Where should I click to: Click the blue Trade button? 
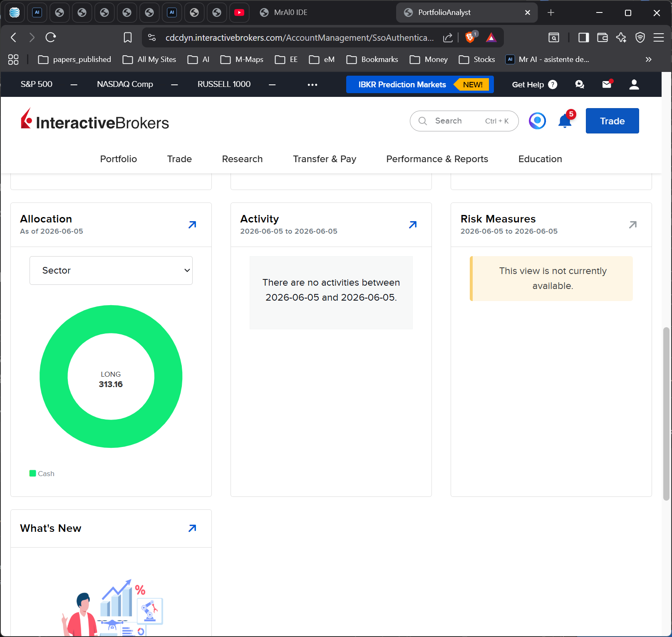[612, 121]
